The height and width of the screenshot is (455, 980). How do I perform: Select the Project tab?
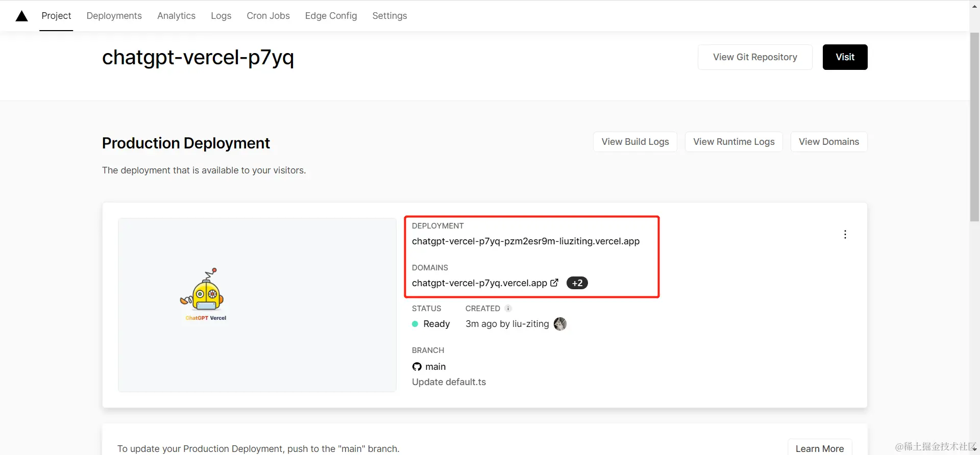56,16
